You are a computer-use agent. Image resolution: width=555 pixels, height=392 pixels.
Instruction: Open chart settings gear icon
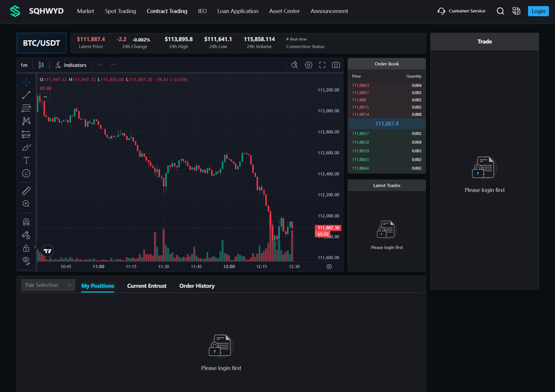[x=309, y=65]
